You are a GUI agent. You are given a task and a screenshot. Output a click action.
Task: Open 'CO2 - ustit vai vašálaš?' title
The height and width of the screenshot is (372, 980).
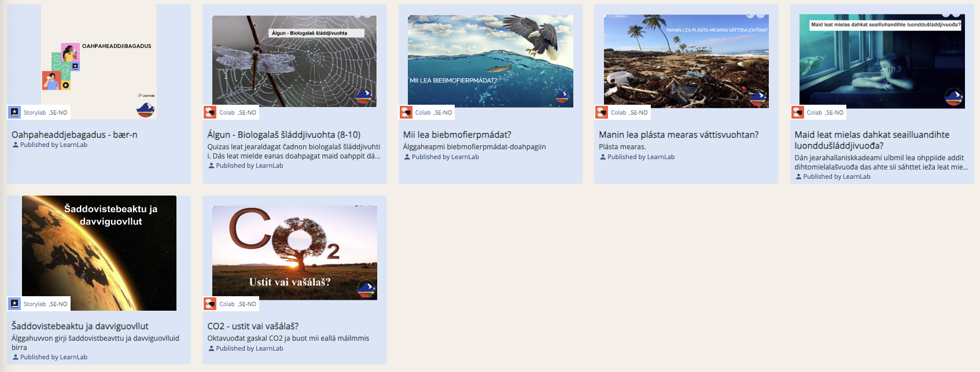[x=253, y=326]
